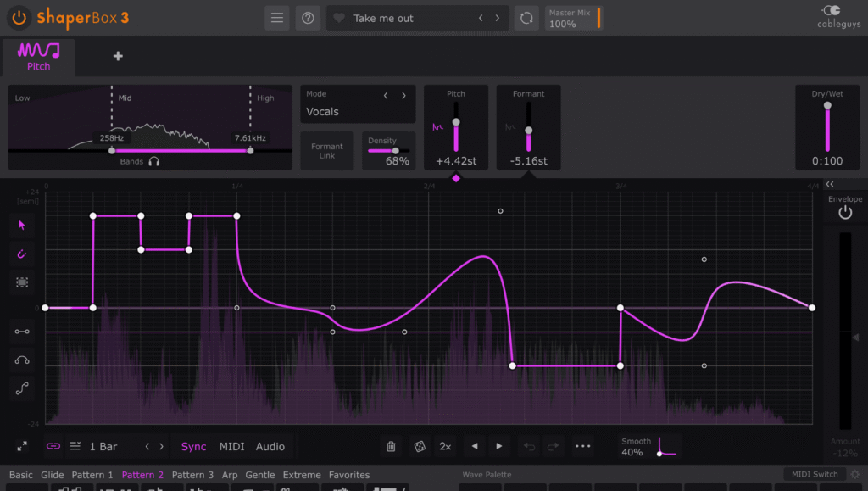Select the S-curve tool
Viewport: 868px width, 491px height.
pos(22,388)
